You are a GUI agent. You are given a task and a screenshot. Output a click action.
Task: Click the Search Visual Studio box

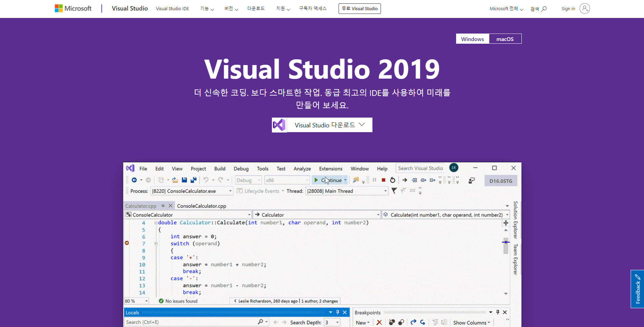click(x=421, y=168)
